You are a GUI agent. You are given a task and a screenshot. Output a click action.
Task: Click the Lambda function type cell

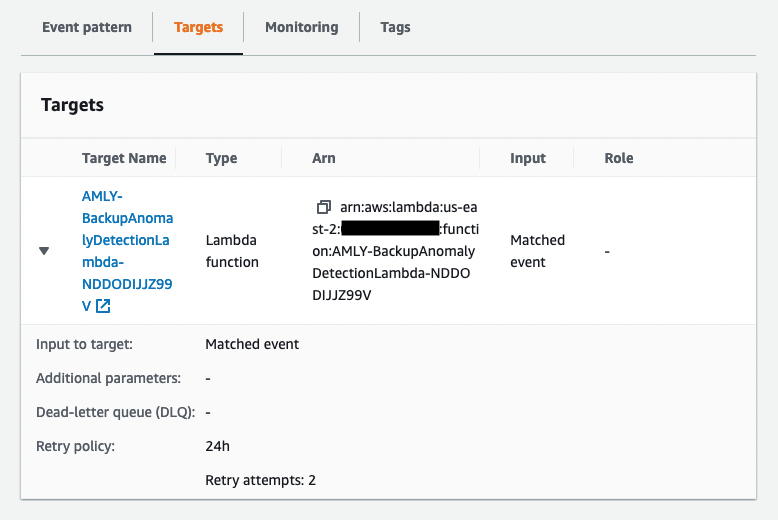[x=232, y=251]
